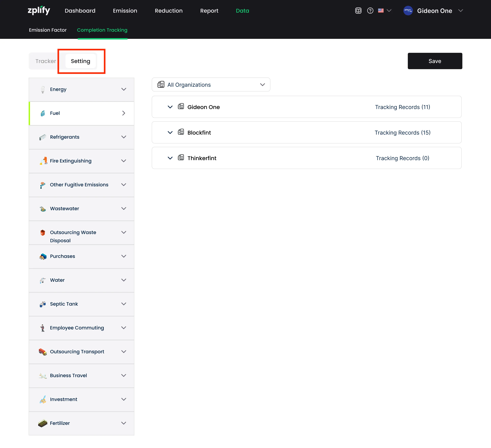491x448 pixels.
Task: Click the Gideon One avatar icon
Action: [408, 11]
